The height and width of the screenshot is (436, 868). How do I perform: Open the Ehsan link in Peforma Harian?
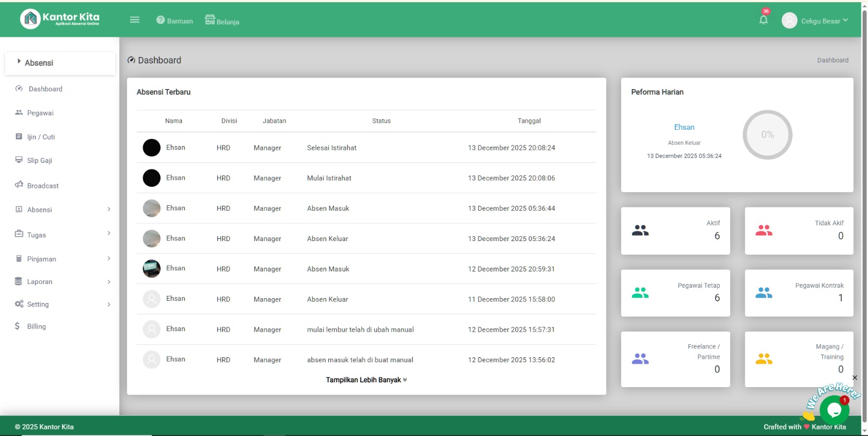(x=684, y=127)
